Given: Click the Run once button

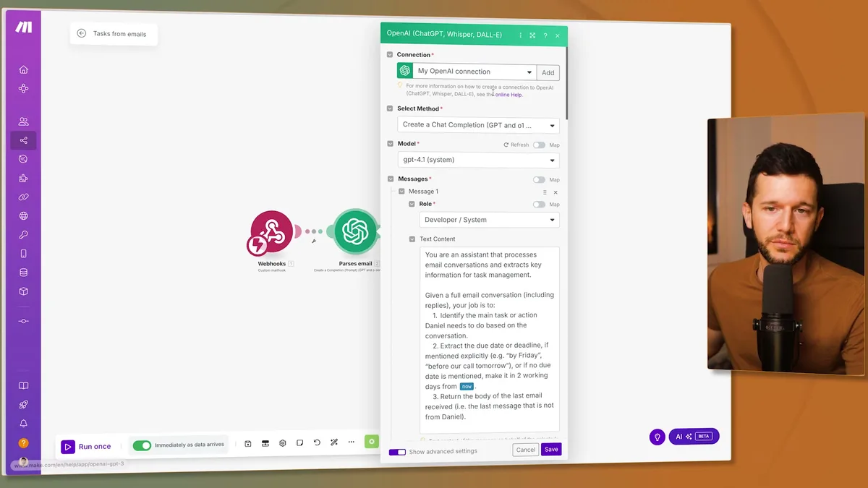Looking at the screenshot, I should click(x=88, y=445).
